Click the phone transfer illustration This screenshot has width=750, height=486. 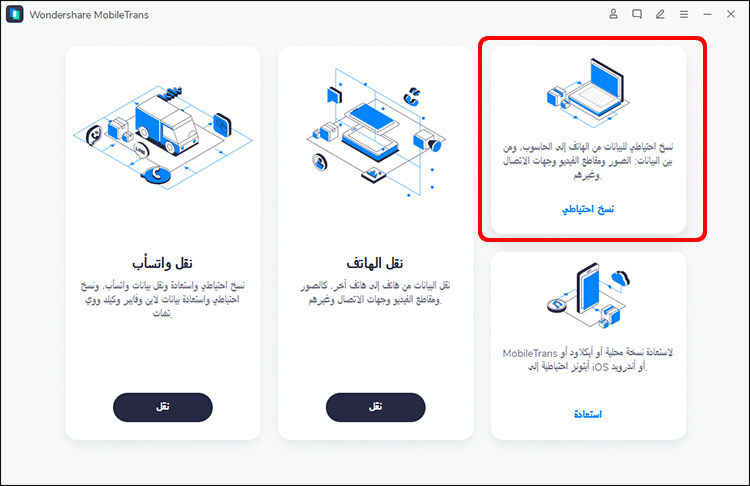pyautogui.click(x=375, y=132)
